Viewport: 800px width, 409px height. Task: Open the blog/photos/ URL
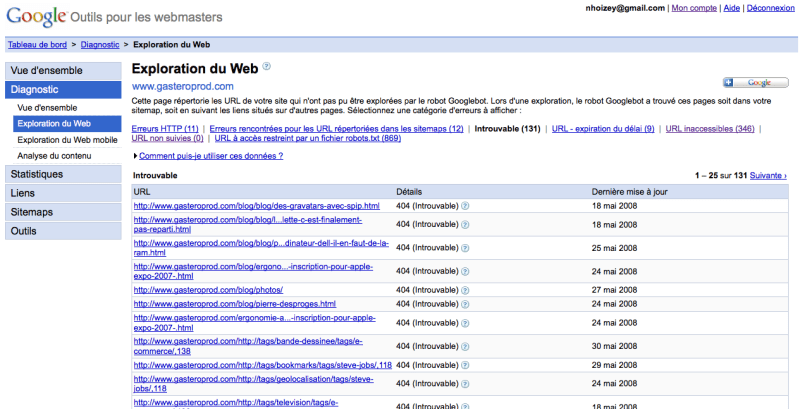(208, 290)
